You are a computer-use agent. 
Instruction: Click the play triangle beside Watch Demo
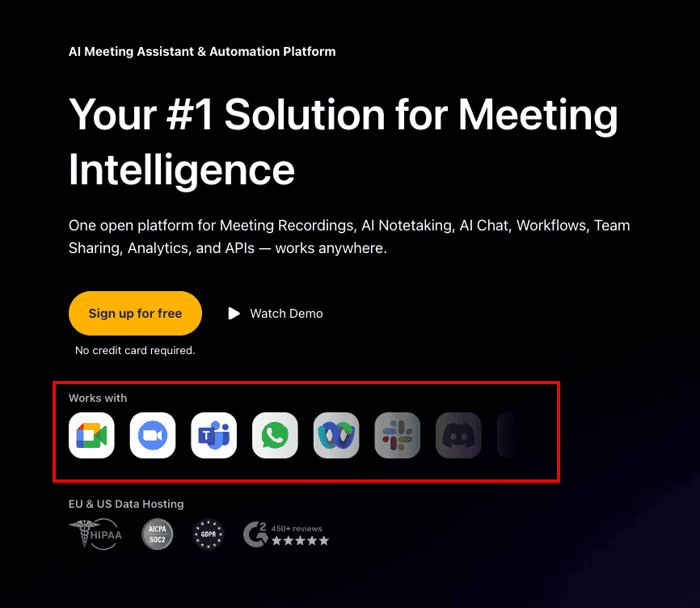tap(234, 314)
